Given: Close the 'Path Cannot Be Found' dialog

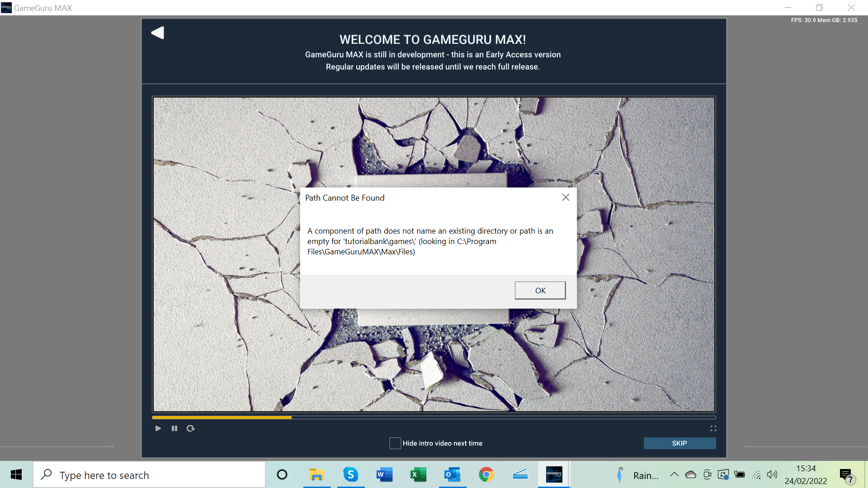Looking at the screenshot, I should click(x=565, y=197).
